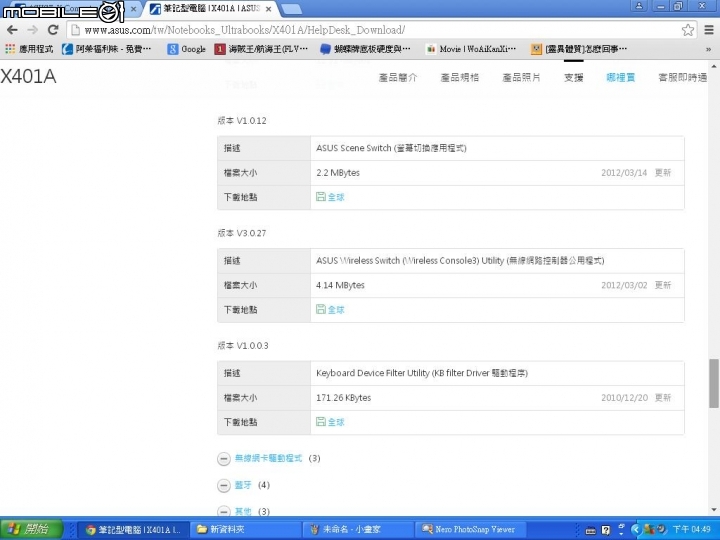Close the active ASUS X401A tab
Screen dimensions: 720x540
coord(268,9)
